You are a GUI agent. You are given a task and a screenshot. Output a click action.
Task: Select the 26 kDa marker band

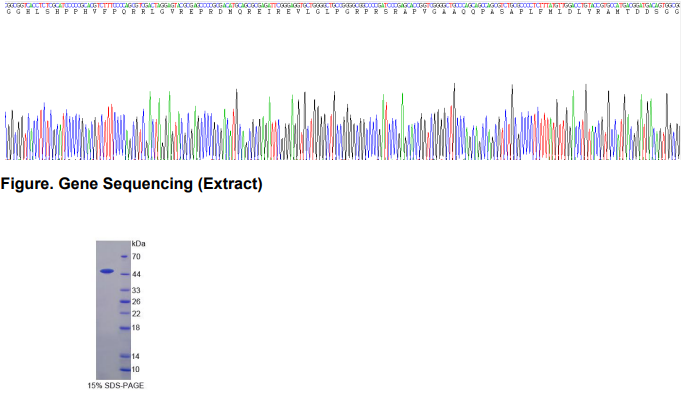point(124,301)
